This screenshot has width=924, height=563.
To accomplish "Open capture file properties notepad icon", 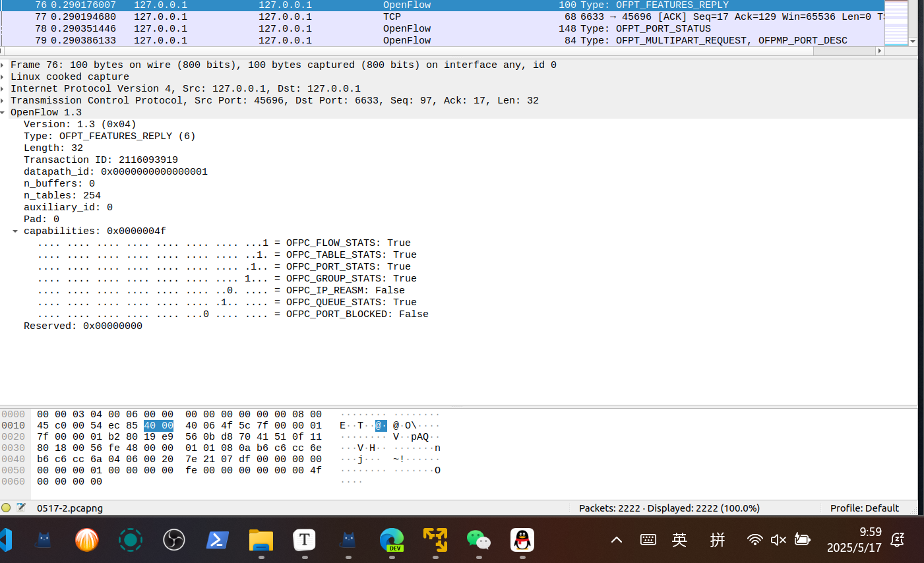I will 21,508.
